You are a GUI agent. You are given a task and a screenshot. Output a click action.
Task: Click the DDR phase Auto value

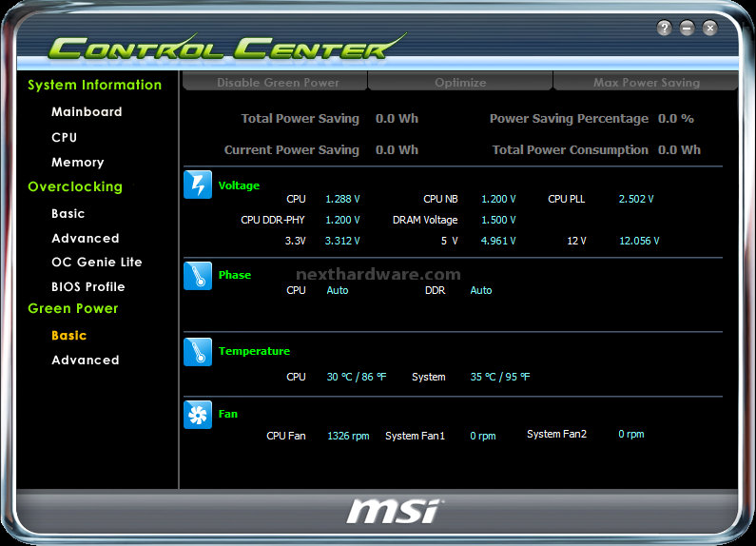coord(481,290)
